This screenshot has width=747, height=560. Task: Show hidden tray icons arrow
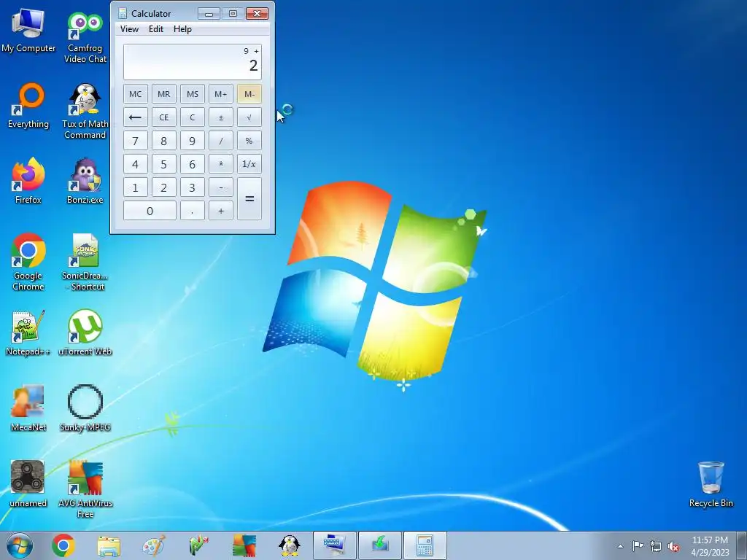pos(620,546)
